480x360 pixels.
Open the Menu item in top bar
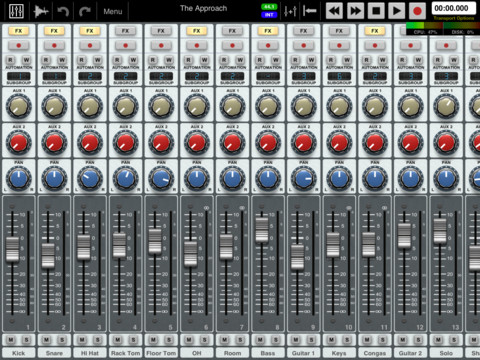113,11
